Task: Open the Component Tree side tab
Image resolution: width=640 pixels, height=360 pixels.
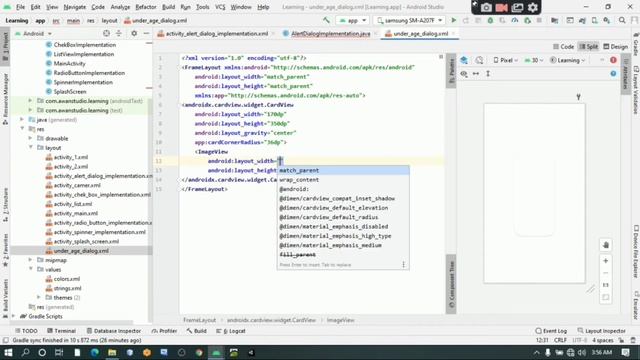Action: click(451, 284)
